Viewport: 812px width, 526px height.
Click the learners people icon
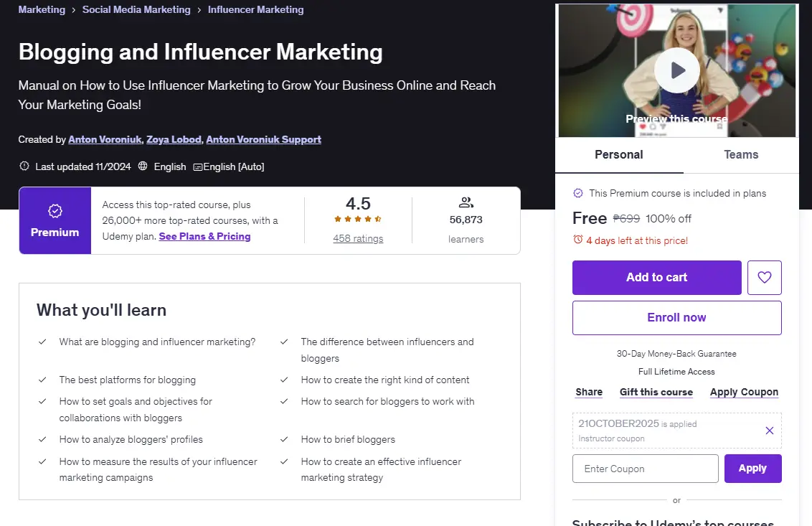pyautogui.click(x=466, y=202)
